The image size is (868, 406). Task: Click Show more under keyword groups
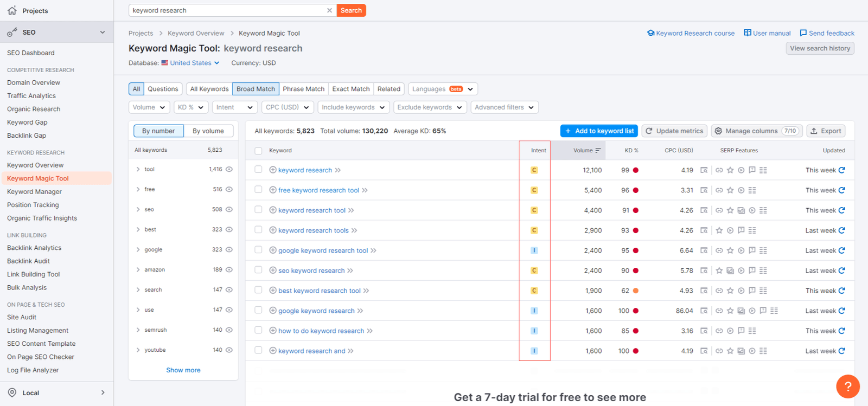coord(183,370)
